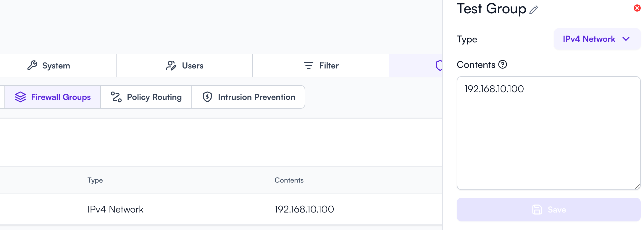Click the pencil icon beside Test Group

point(534,10)
